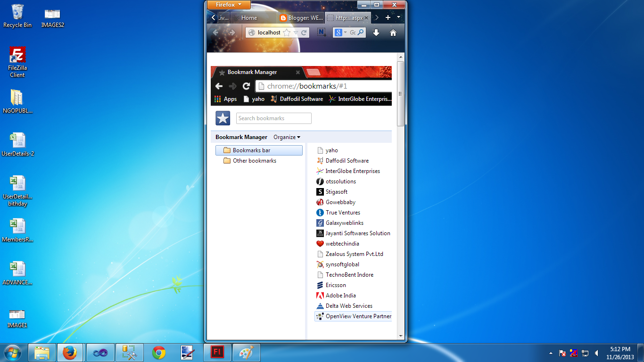
Task: List all tabs dropdown arrow
Action: [399, 17]
